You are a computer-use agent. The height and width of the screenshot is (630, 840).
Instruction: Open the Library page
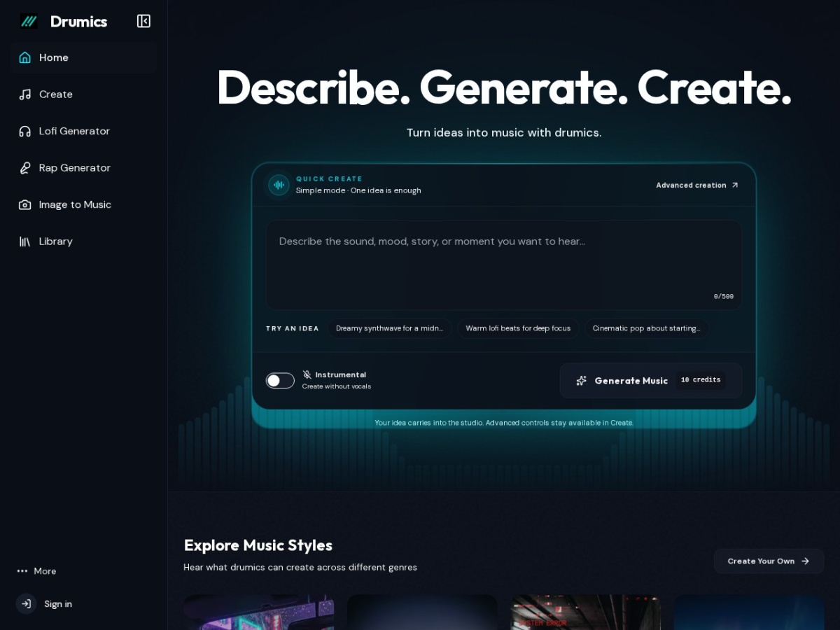[x=83, y=241]
